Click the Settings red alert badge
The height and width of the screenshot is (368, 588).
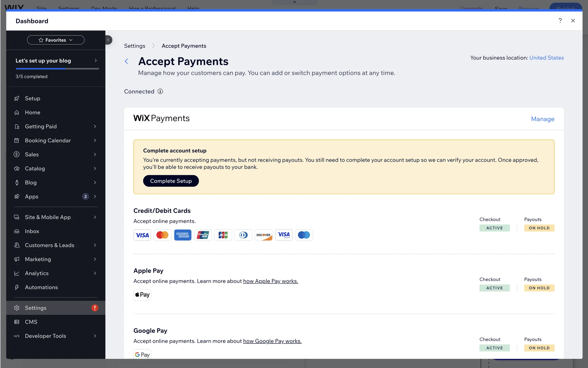click(x=95, y=308)
